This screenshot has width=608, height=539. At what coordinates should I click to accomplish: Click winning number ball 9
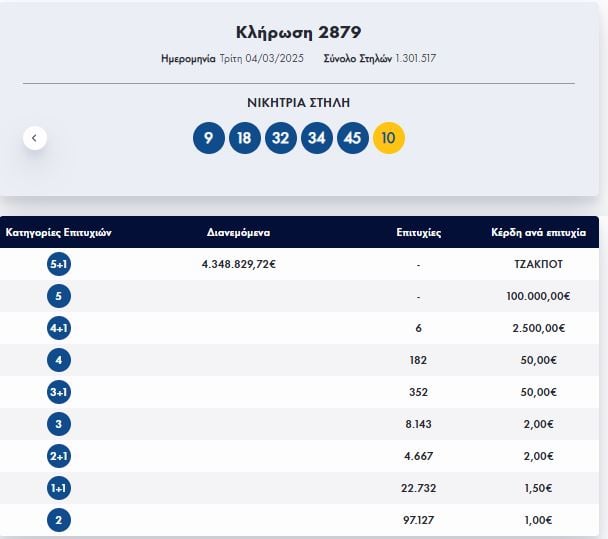coord(208,138)
